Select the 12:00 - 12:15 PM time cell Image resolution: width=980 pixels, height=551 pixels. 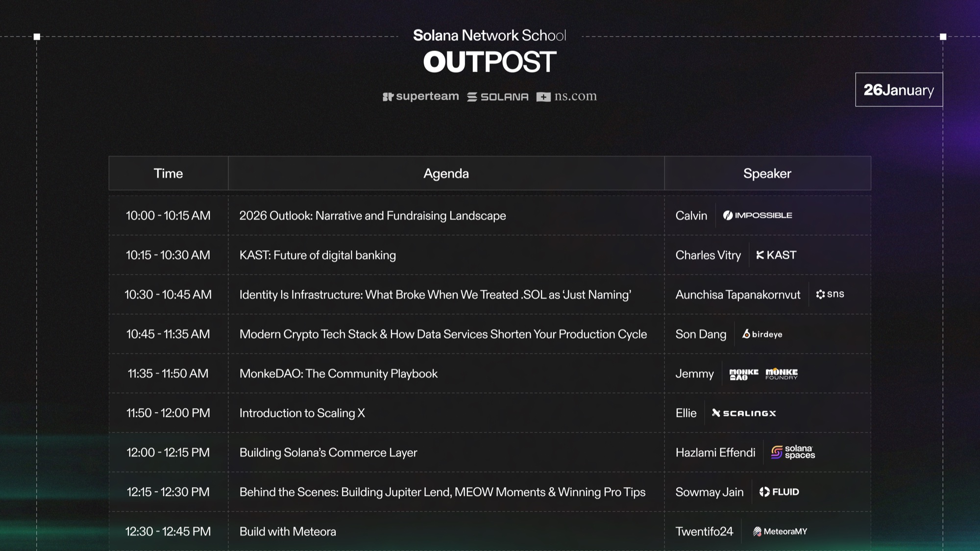[x=168, y=452]
